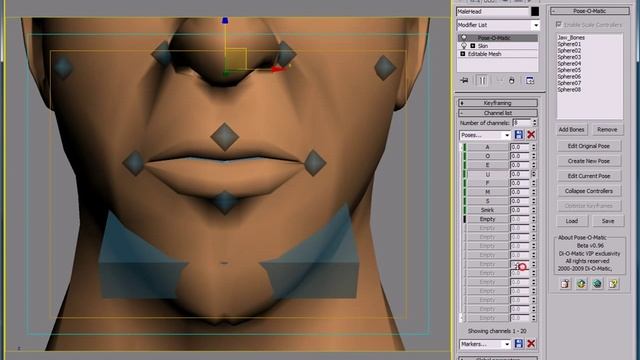Click the Number of channels spinner arrows
The width and height of the screenshot is (640, 360).
coord(535,122)
